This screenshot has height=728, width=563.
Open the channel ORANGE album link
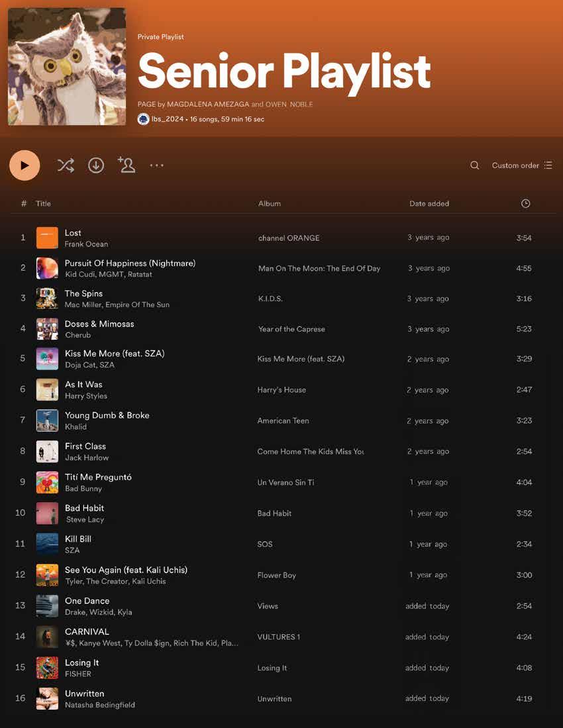pyautogui.click(x=289, y=238)
